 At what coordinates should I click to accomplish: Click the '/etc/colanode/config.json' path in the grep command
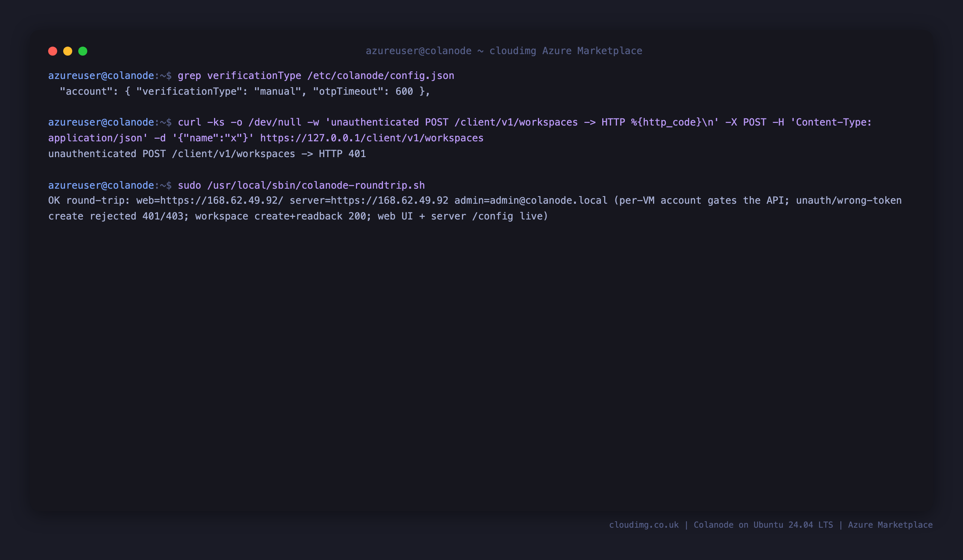[381, 76]
